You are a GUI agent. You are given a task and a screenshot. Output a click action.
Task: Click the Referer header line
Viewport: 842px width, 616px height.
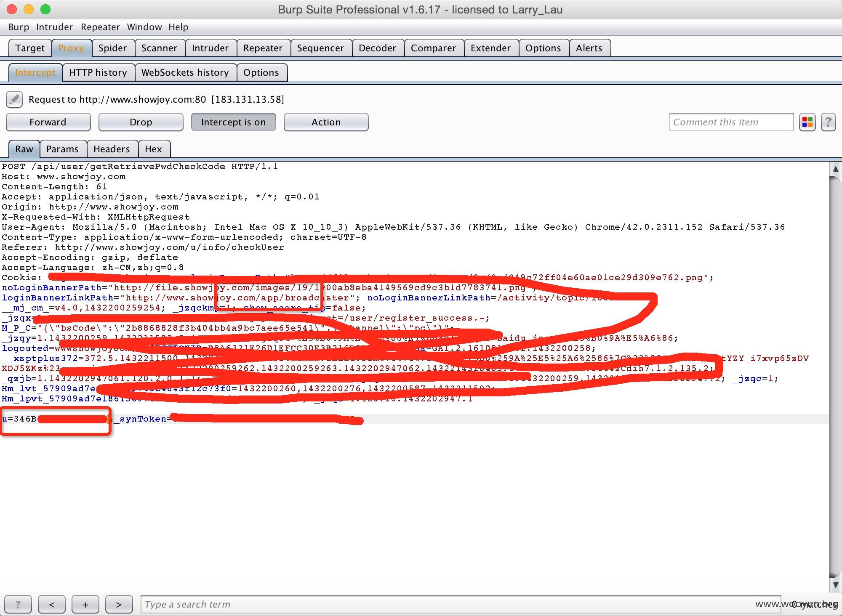click(143, 247)
